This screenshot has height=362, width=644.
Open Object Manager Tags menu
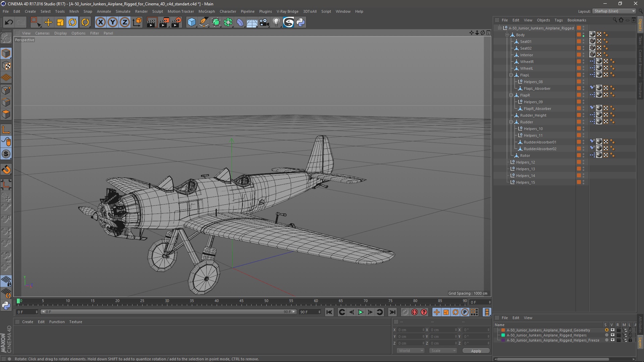(x=558, y=20)
